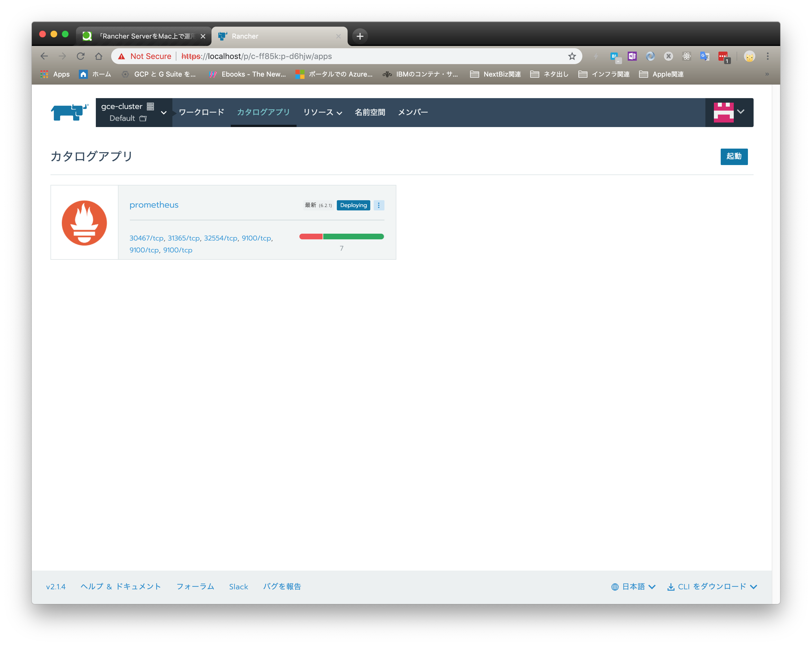Click the bookmark star in address bar

(572, 56)
